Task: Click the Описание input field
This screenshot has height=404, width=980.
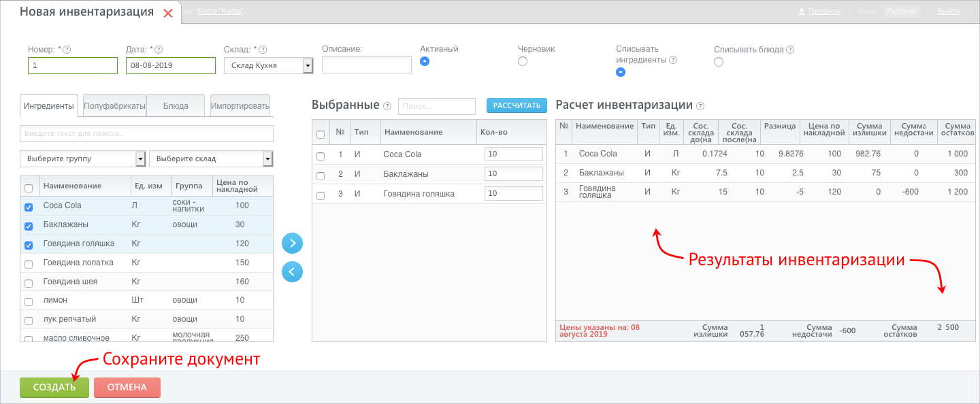Action: coord(367,65)
